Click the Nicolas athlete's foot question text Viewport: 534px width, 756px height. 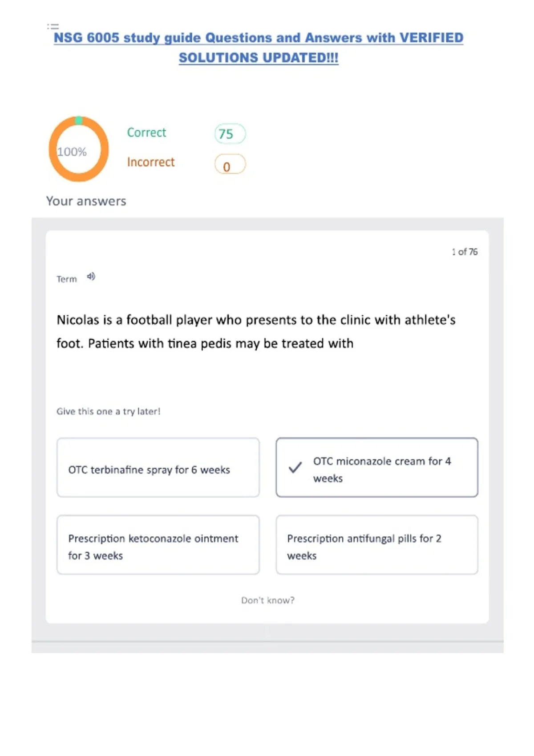pyautogui.click(x=256, y=331)
